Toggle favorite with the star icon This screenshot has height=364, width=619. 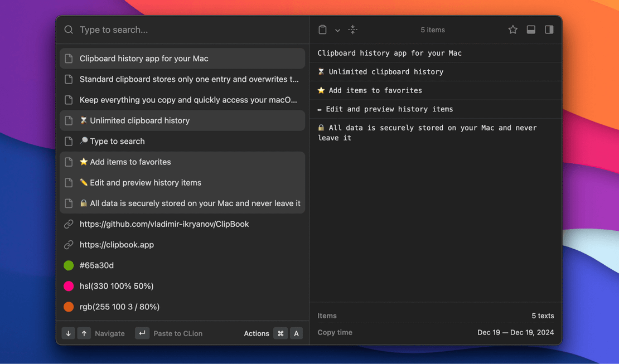pos(513,30)
